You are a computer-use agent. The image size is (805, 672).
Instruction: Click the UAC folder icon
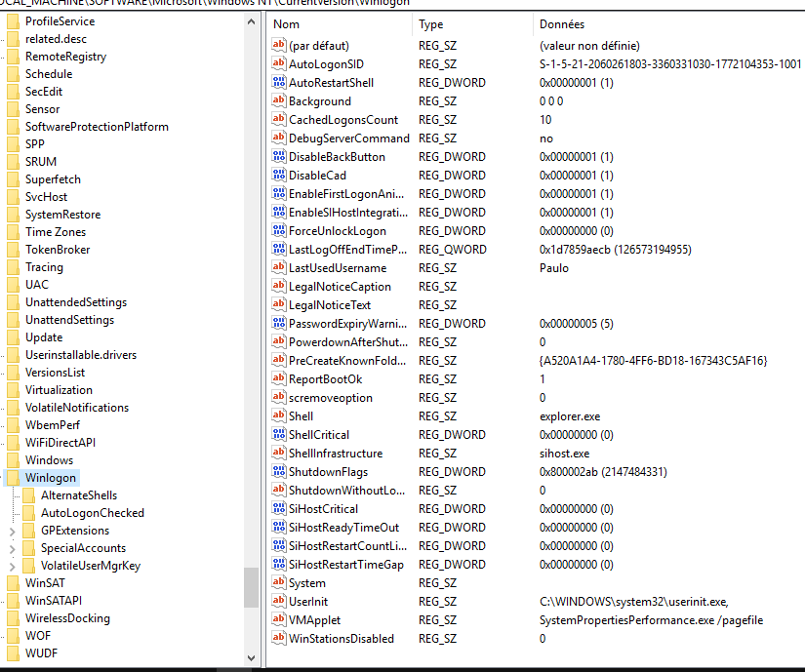14,285
